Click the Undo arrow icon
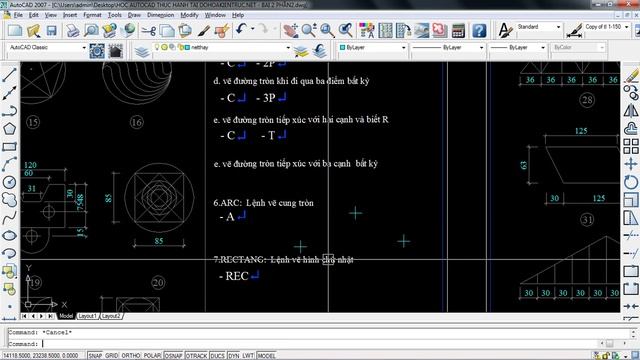Screen dimensions: 640x360 pyautogui.click(x=242, y=30)
